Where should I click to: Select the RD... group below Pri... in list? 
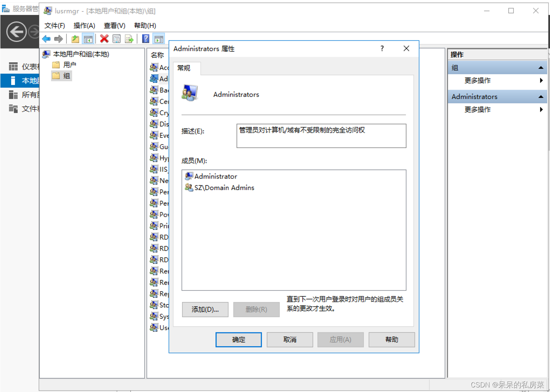pyautogui.click(x=159, y=237)
